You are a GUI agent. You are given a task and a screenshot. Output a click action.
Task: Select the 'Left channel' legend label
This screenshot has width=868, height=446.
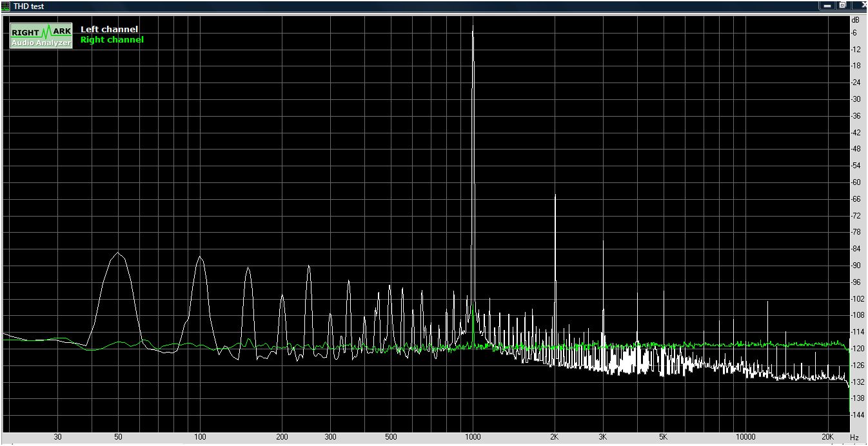tap(109, 29)
